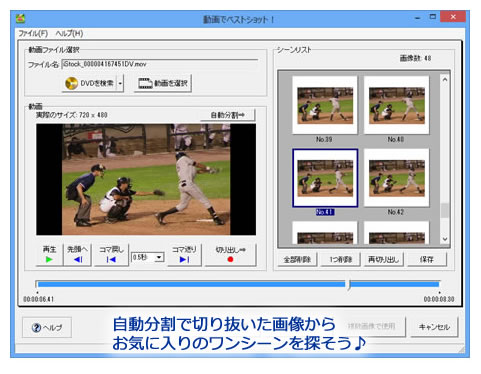Step back one frame with コマ戻し
The height and width of the screenshot is (374, 481).
click(x=111, y=255)
